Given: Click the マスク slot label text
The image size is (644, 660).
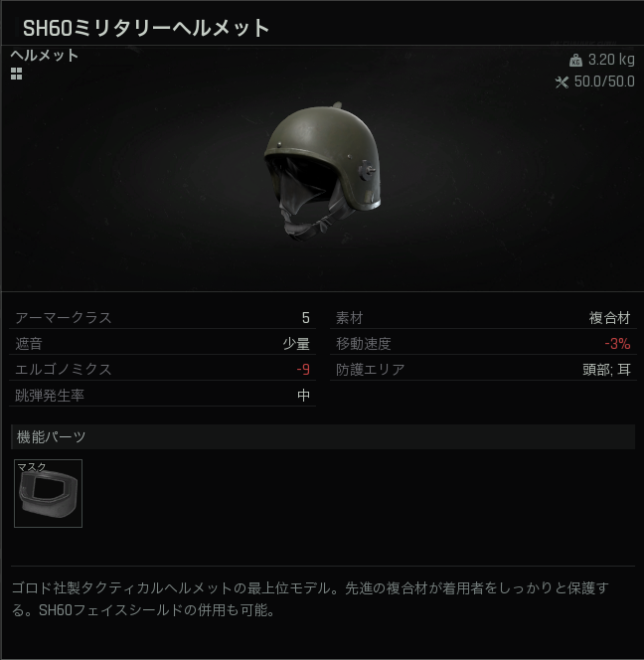Looking at the screenshot, I should point(32,467).
